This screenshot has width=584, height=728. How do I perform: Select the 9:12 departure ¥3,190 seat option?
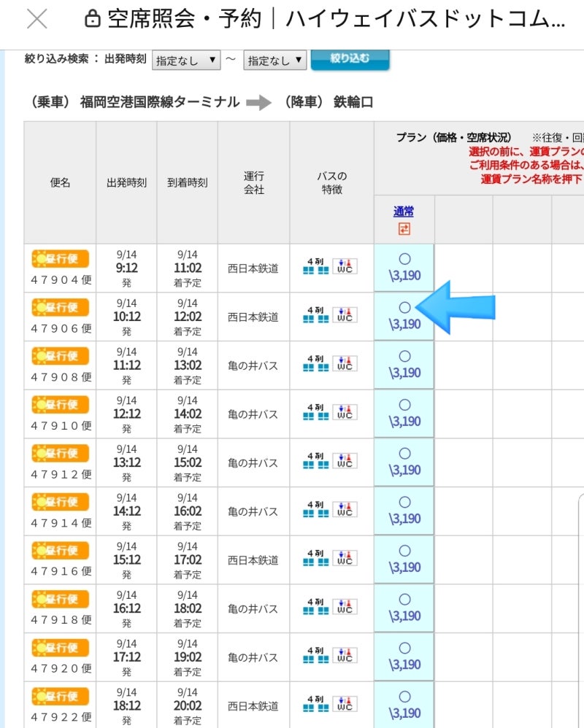point(404,268)
